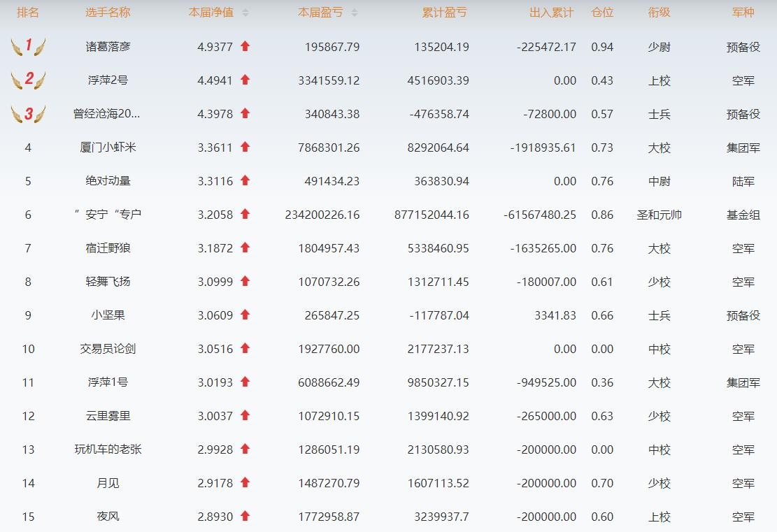777x532 pixels.
Task: Click the red arrow beside 2.8930
Action: [245, 516]
